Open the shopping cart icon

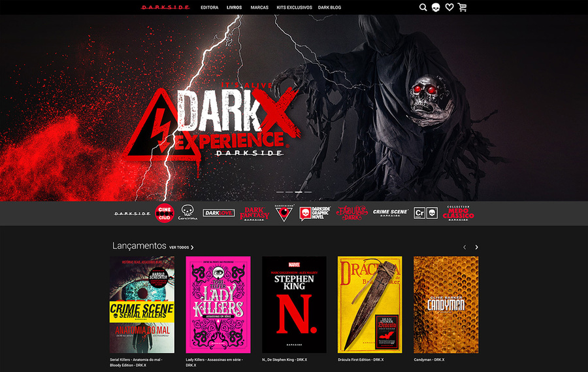tap(462, 7)
